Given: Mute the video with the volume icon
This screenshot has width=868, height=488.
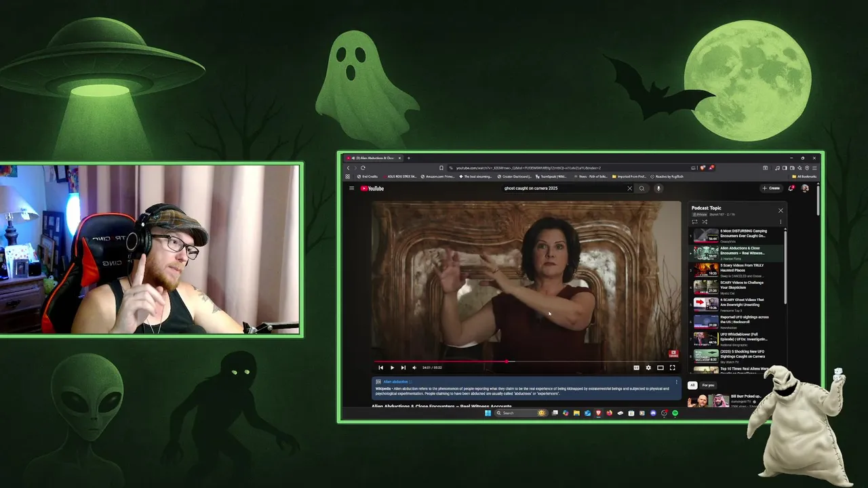Looking at the screenshot, I should (414, 367).
